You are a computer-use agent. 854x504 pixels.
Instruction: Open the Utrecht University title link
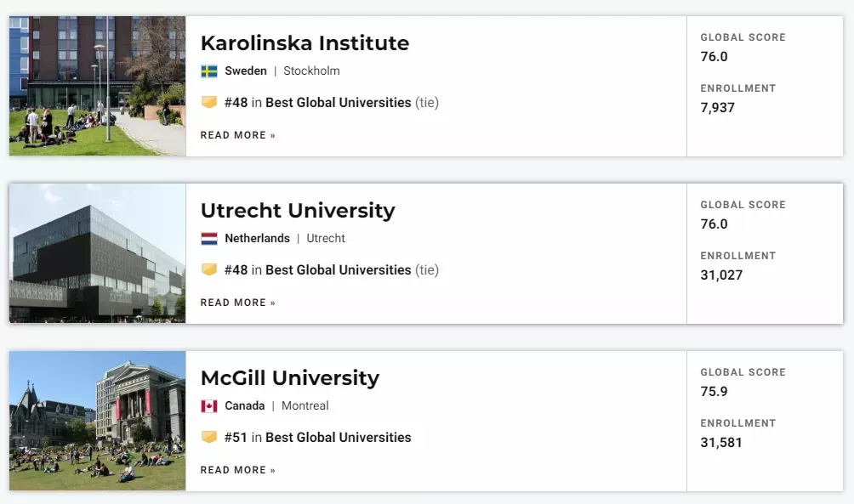[298, 211]
